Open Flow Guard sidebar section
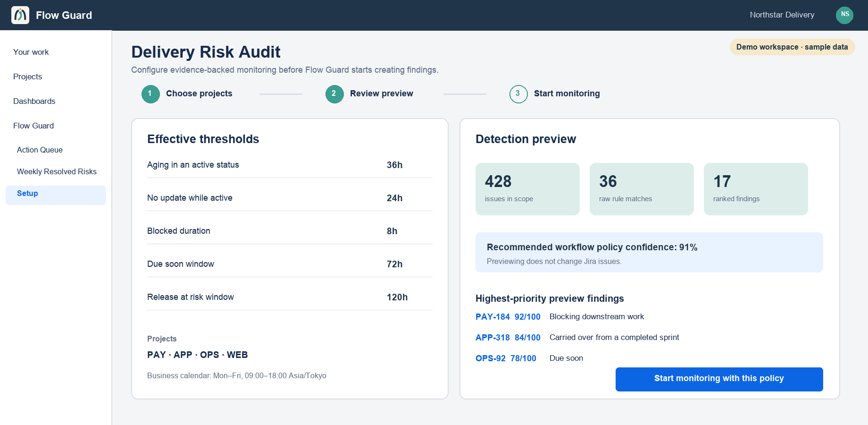The height and width of the screenshot is (425, 868). [33, 126]
